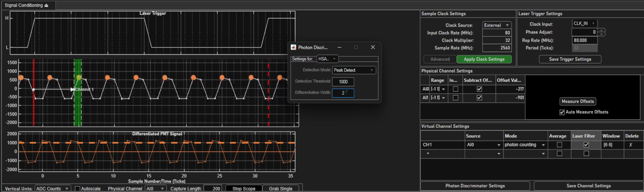The width and height of the screenshot is (644, 192).
Task: Click the Stop Scope button
Action: [244, 189]
